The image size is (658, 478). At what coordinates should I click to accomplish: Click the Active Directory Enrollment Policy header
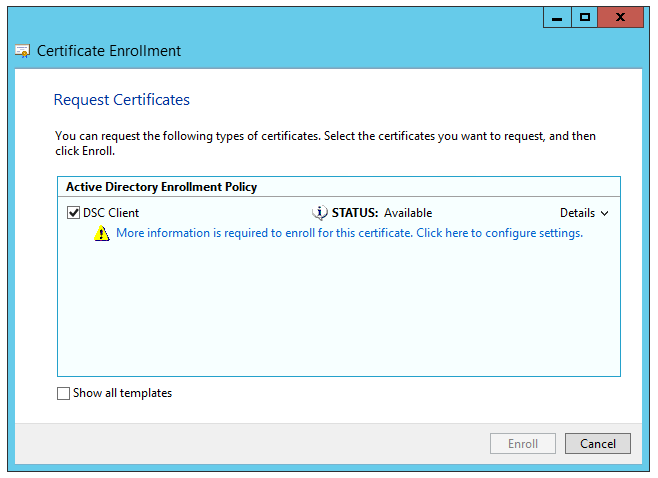point(161,187)
